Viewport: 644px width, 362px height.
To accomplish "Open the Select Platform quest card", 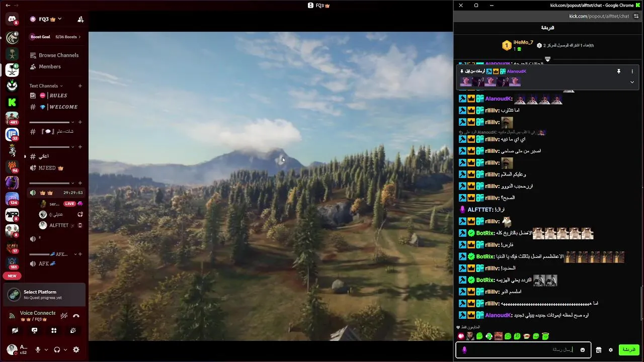I will (x=45, y=295).
